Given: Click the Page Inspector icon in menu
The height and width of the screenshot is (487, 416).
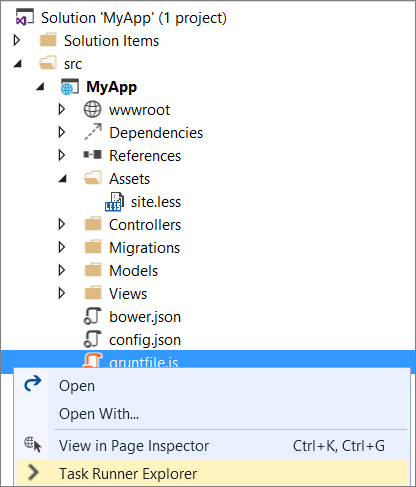Looking at the screenshot, I should click(x=33, y=445).
